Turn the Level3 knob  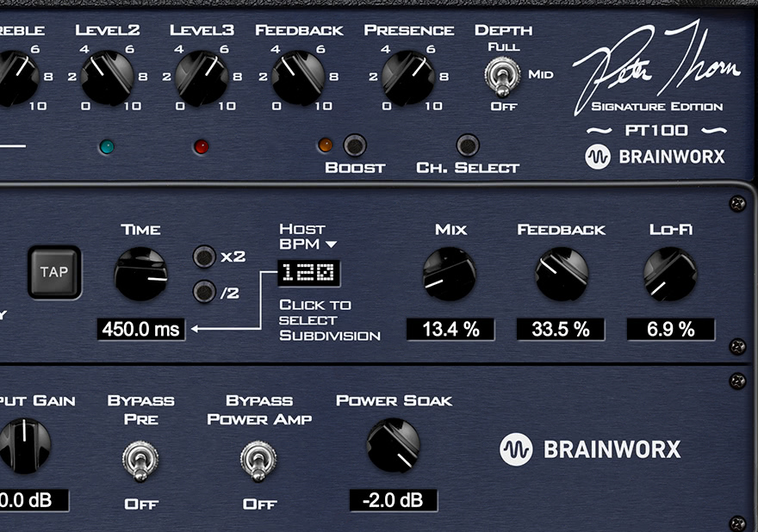[202, 77]
